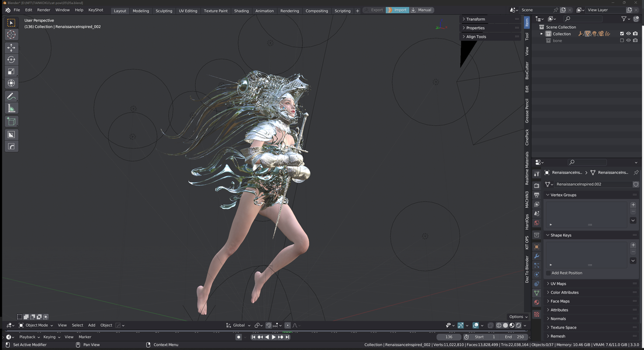This screenshot has height=350, width=644.
Task: Open the Edit menu
Action: click(x=29, y=10)
